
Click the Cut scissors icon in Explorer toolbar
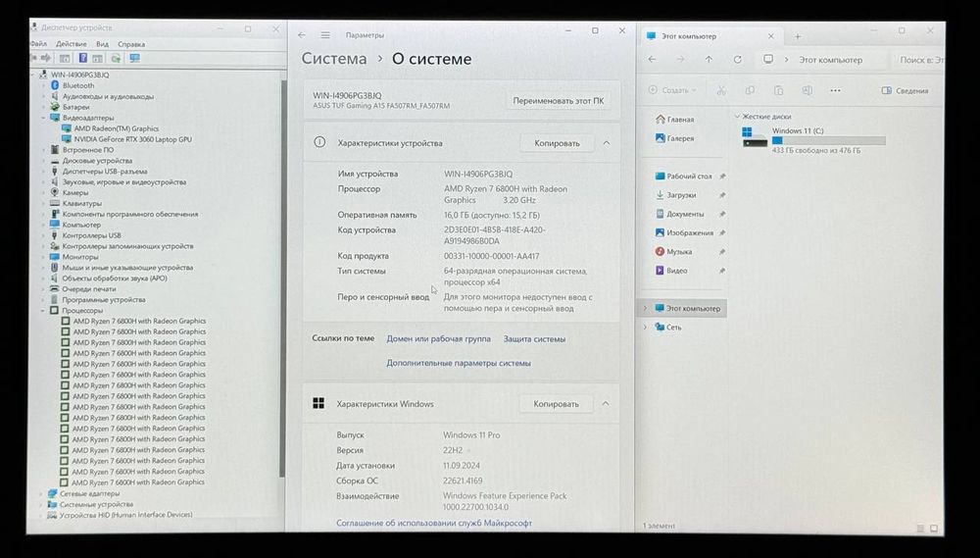(721, 90)
